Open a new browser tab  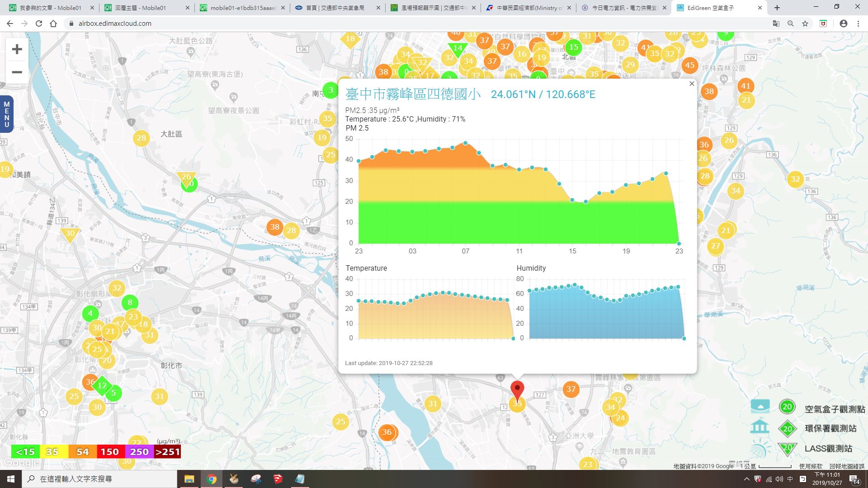coord(777,8)
